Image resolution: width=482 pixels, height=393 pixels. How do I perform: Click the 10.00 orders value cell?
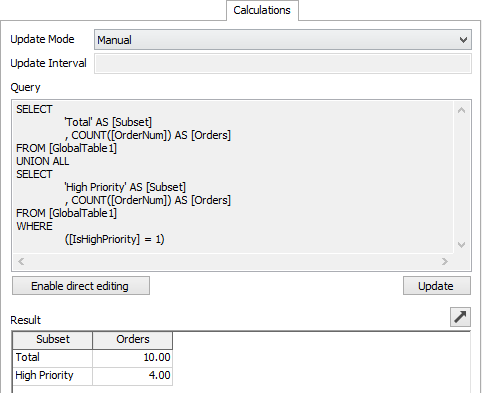pos(133,358)
